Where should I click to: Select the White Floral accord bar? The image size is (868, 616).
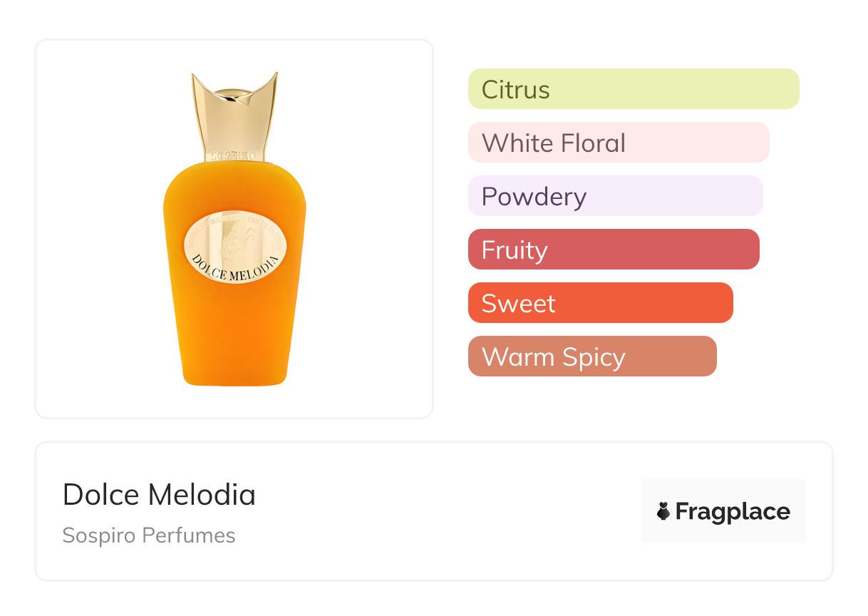[618, 143]
